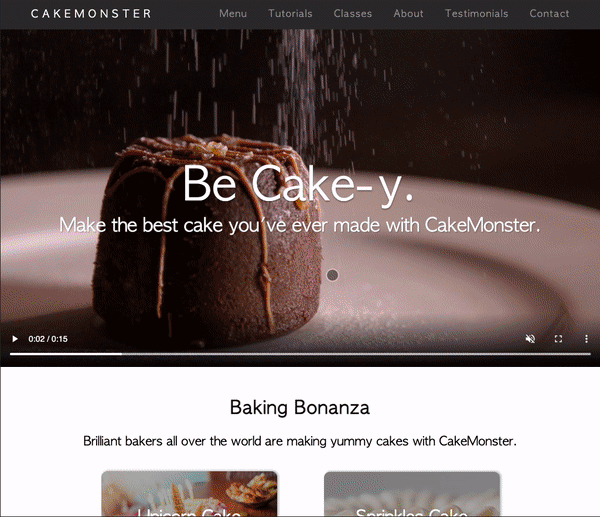This screenshot has width=600, height=517.
Task: Click the gray dot on the video
Action: [332, 275]
